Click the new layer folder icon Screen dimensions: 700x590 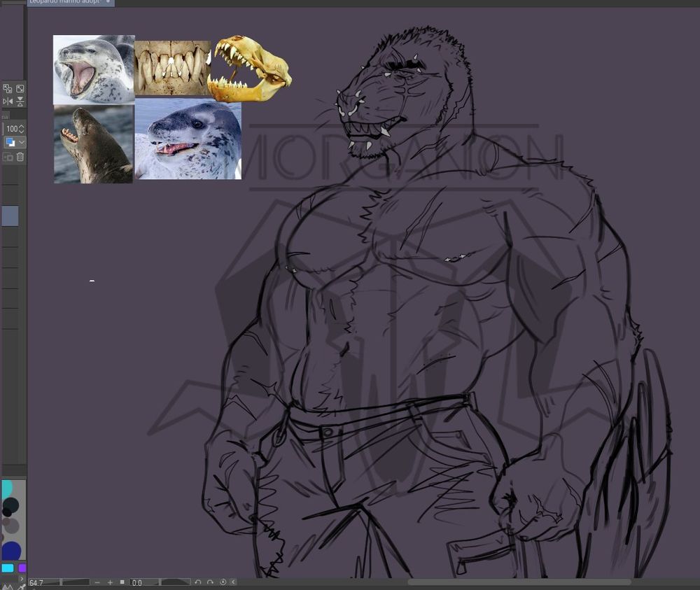click(8, 157)
